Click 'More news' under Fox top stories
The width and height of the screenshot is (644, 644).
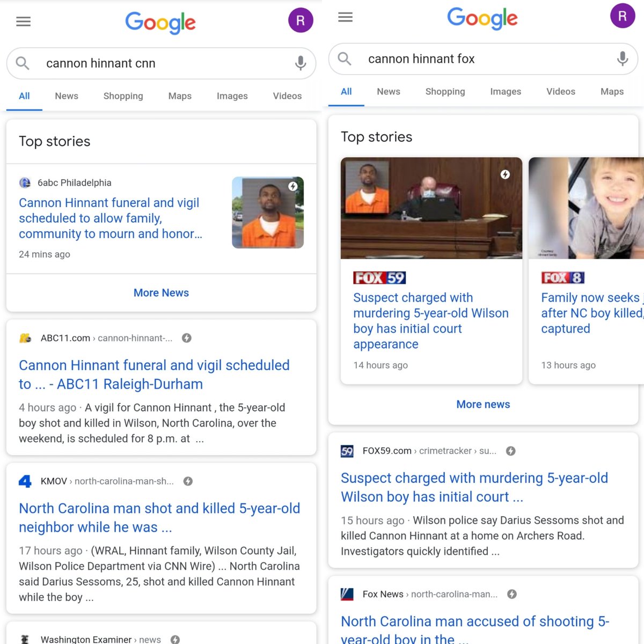point(483,405)
